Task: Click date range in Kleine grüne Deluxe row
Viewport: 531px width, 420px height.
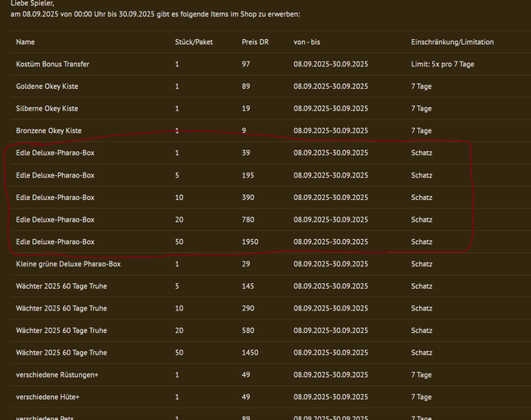Action: [330, 264]
